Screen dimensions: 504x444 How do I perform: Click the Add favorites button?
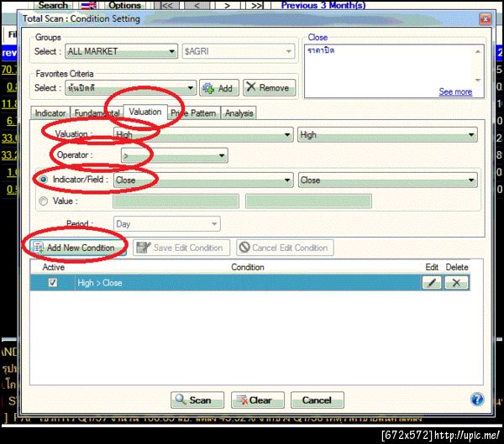219,88
